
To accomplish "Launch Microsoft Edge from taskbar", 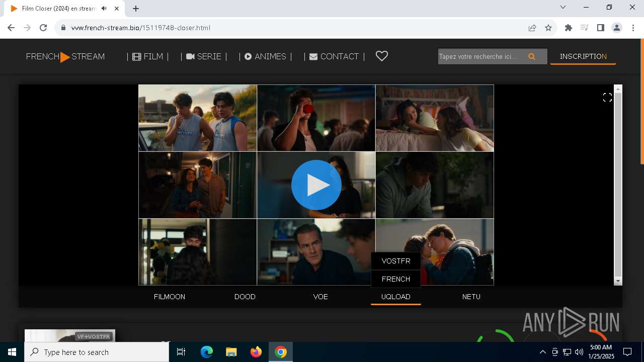I will (x=207, y=352).
